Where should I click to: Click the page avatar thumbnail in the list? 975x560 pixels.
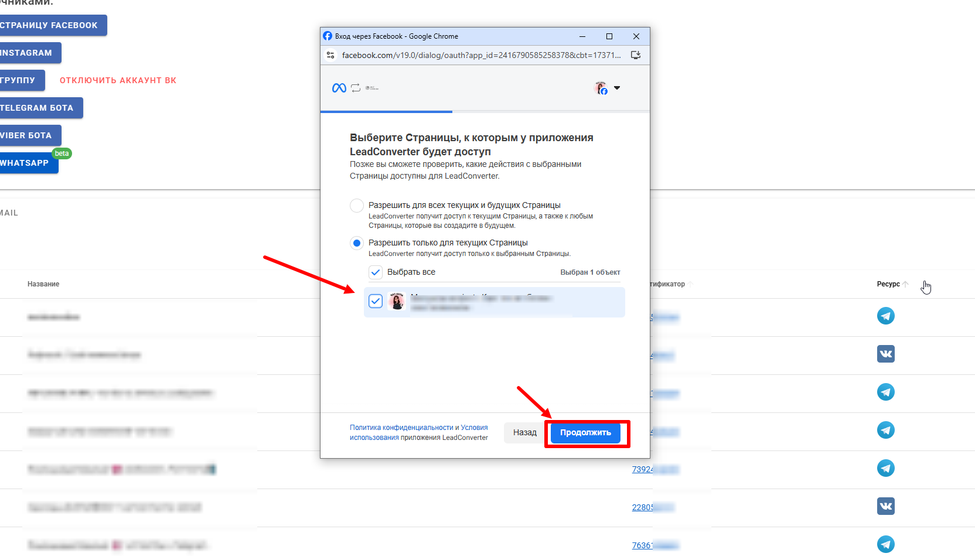coord(397,301)
